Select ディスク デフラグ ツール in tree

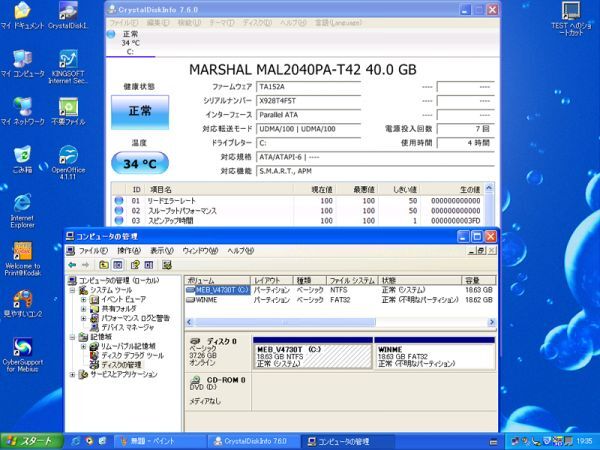click(132, 355)
